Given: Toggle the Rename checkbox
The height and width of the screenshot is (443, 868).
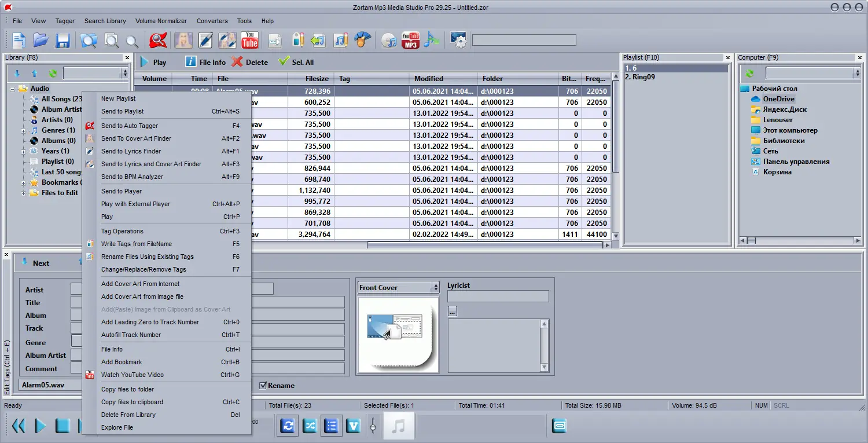Looking at the screenshot, I should (x=263, y=386).
